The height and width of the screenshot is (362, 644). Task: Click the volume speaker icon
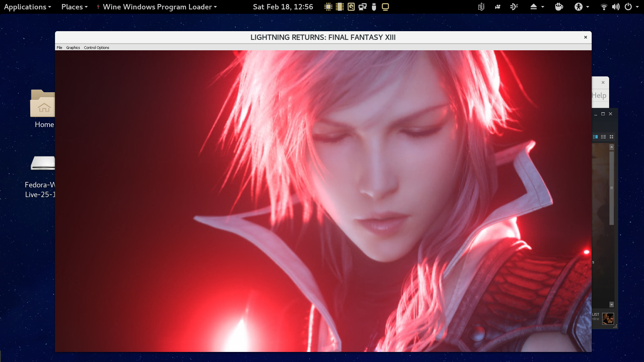point(616,7)
